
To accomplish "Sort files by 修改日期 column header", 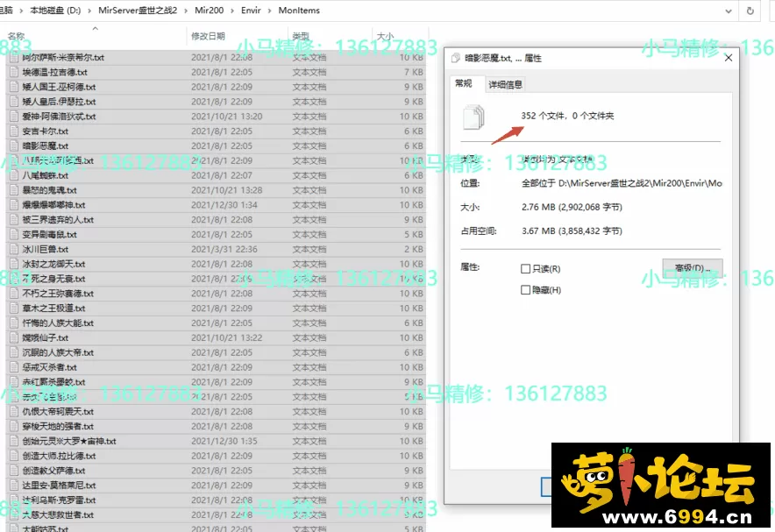I will [208, 36].
